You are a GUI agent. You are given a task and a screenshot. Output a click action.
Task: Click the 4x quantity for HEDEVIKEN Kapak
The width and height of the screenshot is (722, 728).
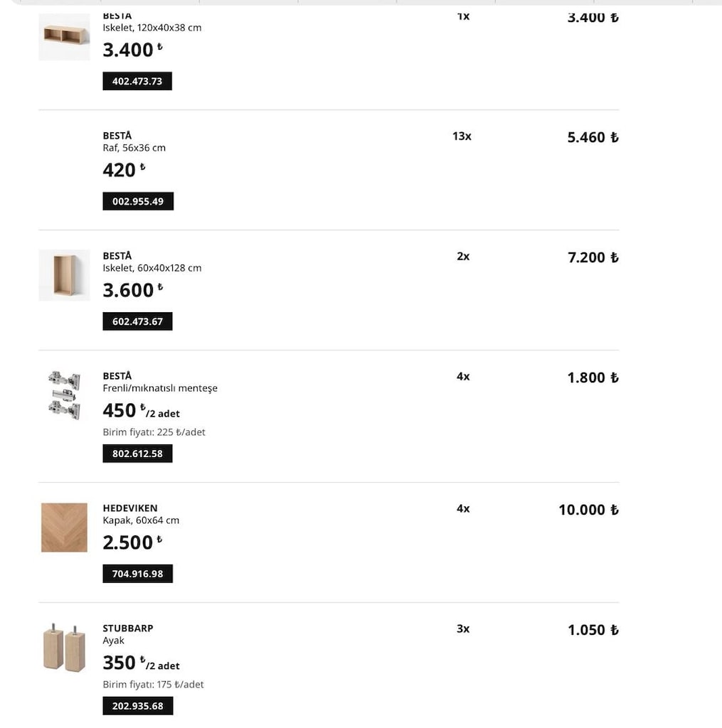(x=463, y=508)
